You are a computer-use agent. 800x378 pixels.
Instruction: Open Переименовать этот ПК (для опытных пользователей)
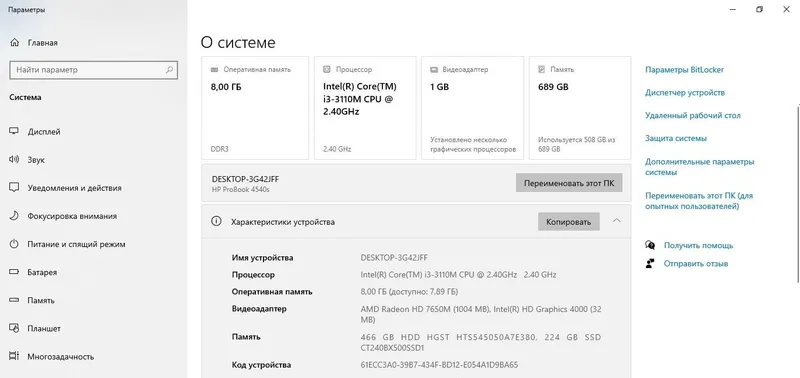[x=699, y=201]
